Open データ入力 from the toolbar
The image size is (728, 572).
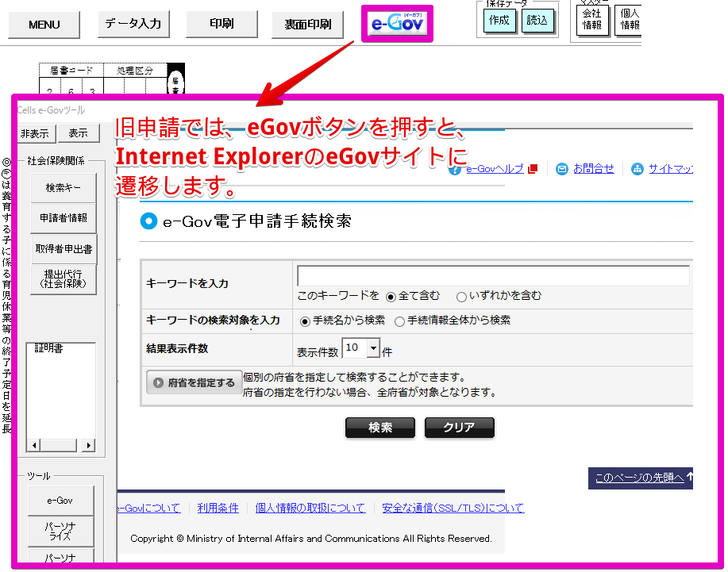pos(133,24)
